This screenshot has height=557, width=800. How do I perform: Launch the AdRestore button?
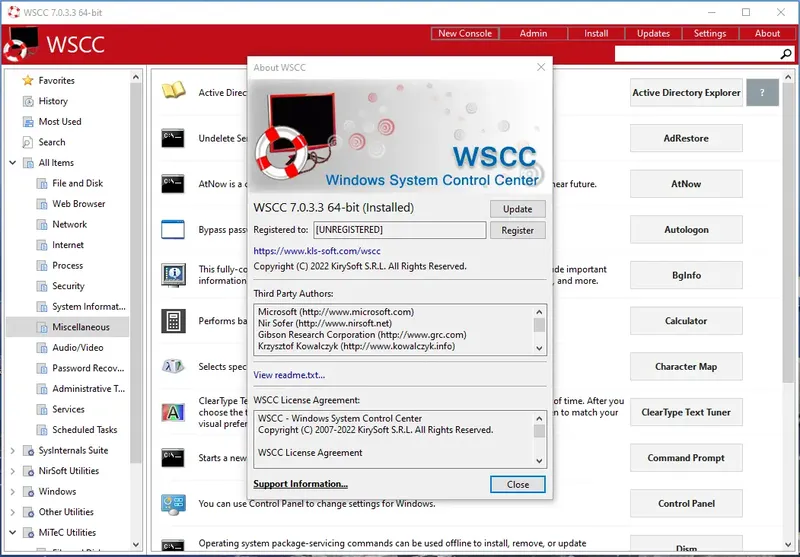[686, 138]
